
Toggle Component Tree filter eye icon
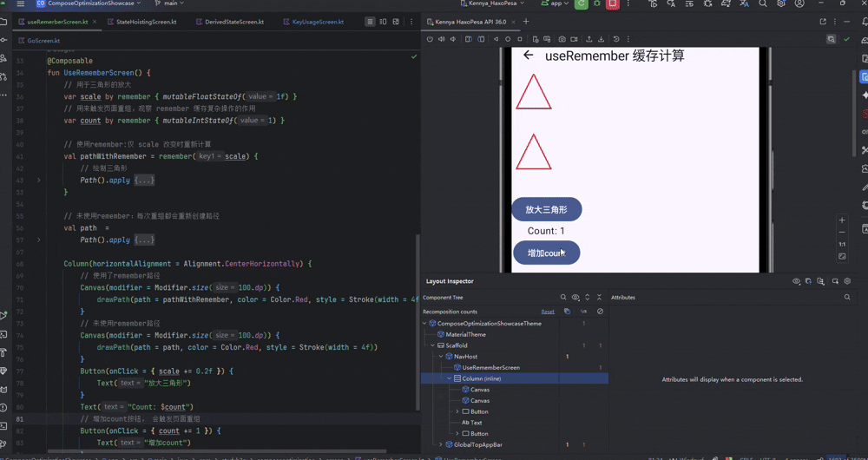575,297
